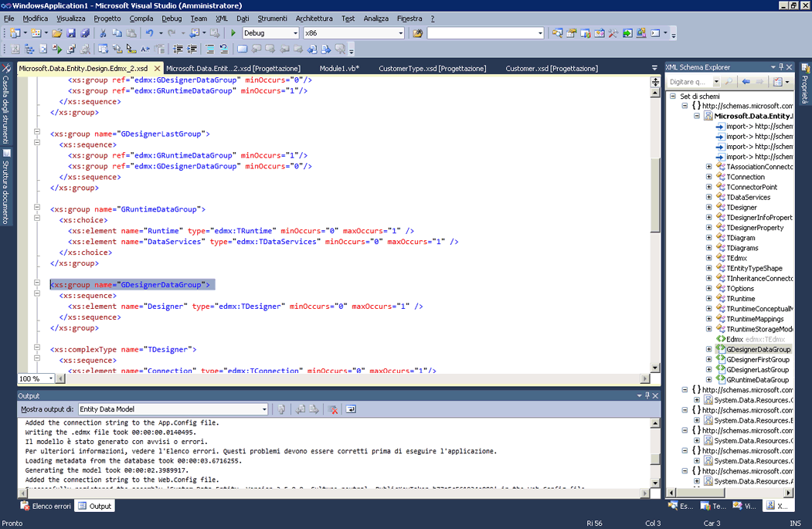Click the Save All icon
812x529 pixels.
tap(85, 33)
